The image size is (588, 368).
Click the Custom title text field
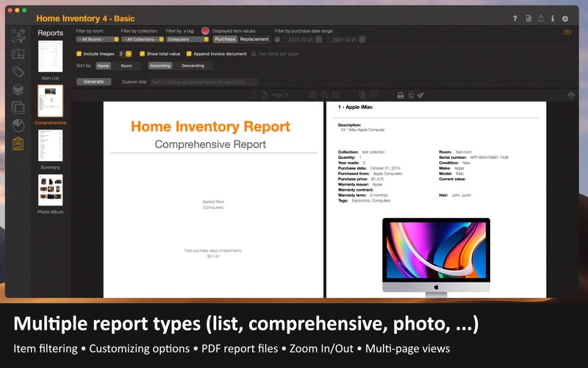pos(204,82)
